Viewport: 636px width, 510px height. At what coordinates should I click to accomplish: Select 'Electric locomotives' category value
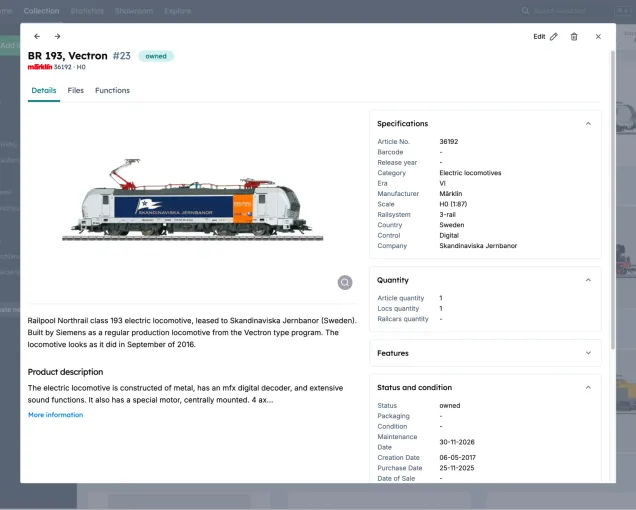click(470, 173)
